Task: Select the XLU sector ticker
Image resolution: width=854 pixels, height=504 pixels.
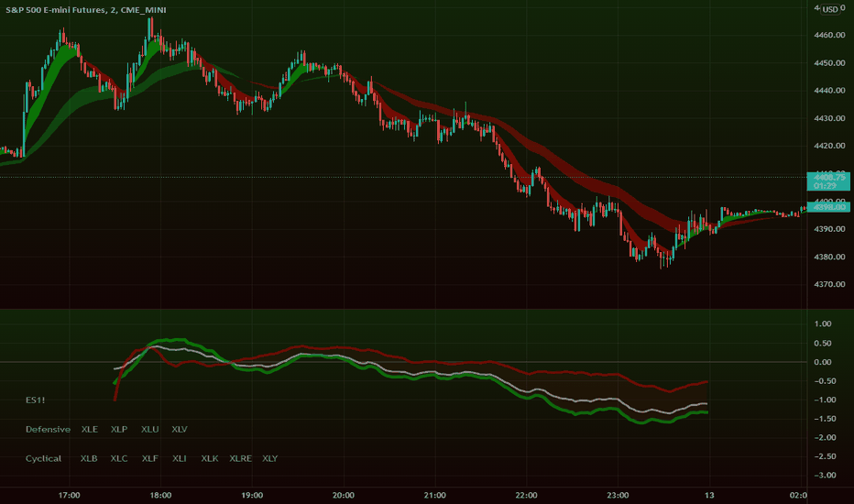Action: coord(150,430)
